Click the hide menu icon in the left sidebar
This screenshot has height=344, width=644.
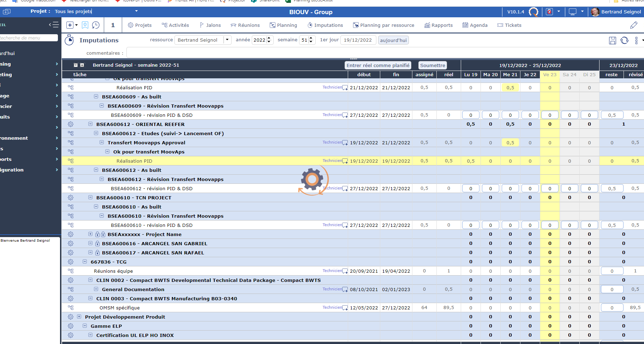(54, 25)
